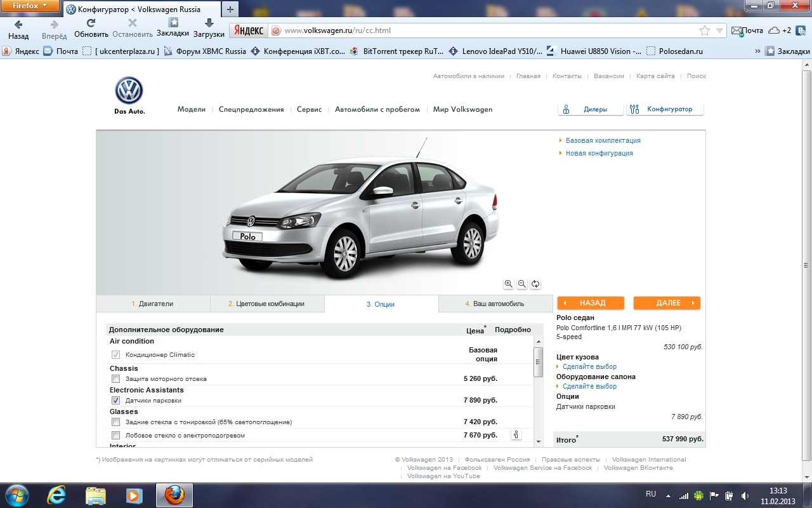This screenshot has height=508, width=812.
Task: Uncheck Датчики парковки option
Action: coord(115,401)
